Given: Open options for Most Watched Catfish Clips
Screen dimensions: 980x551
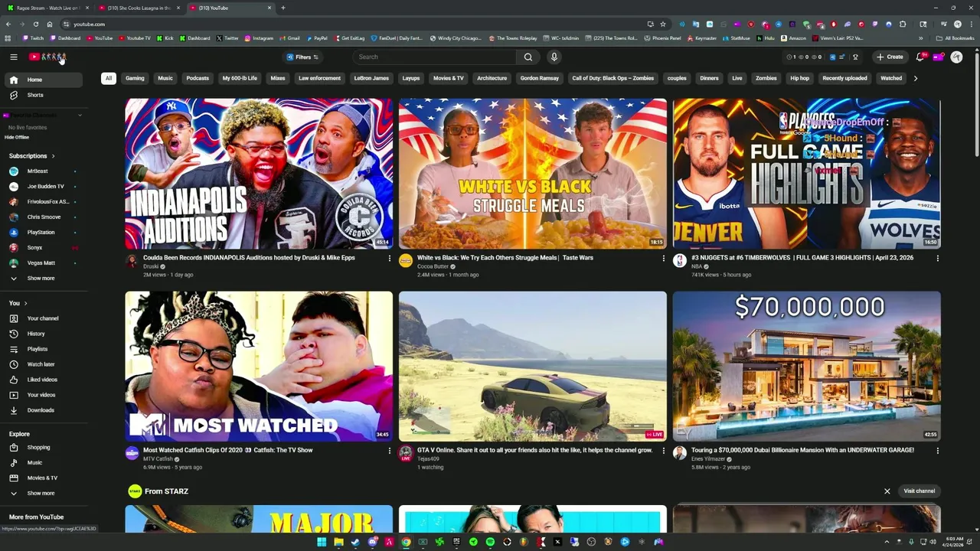Looking at the screenshot, I should coord(389,451).
